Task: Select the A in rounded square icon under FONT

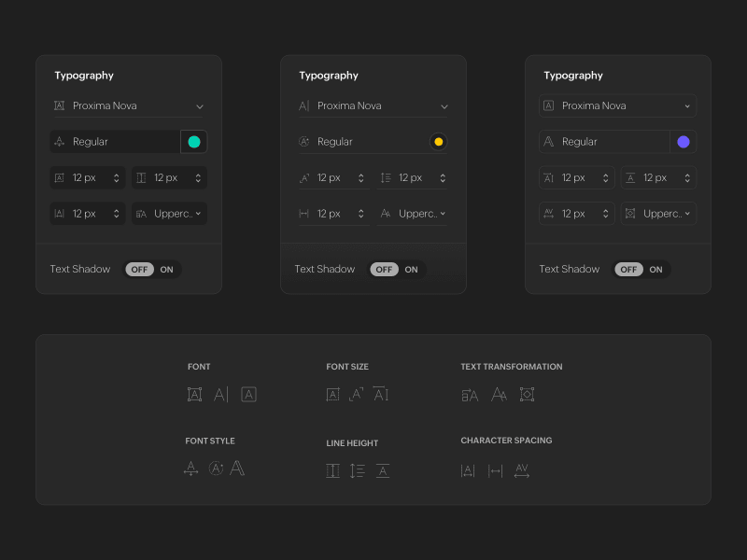Action: click(x=248, y=394)
